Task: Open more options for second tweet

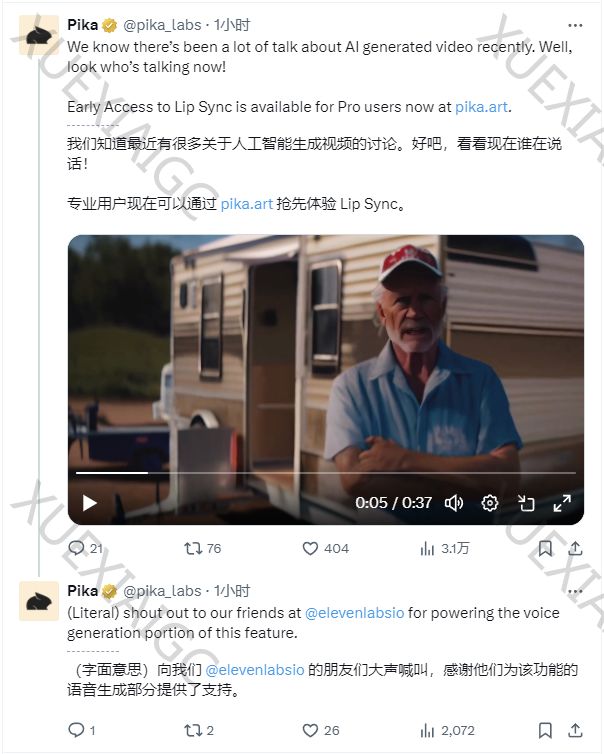Action: point(574,591)
